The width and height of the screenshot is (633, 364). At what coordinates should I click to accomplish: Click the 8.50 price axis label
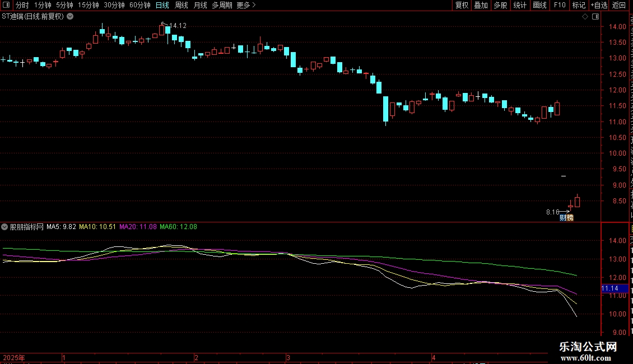[x=618, y=201]
